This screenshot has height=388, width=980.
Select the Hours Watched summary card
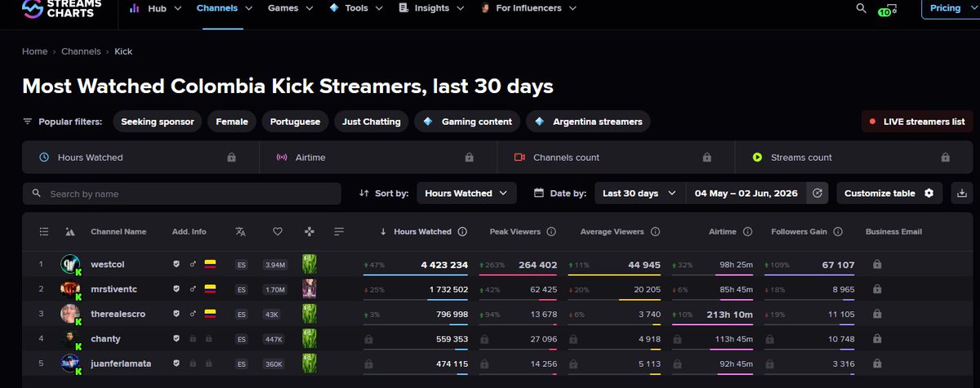pyautogui.click(x=140, y=158)
